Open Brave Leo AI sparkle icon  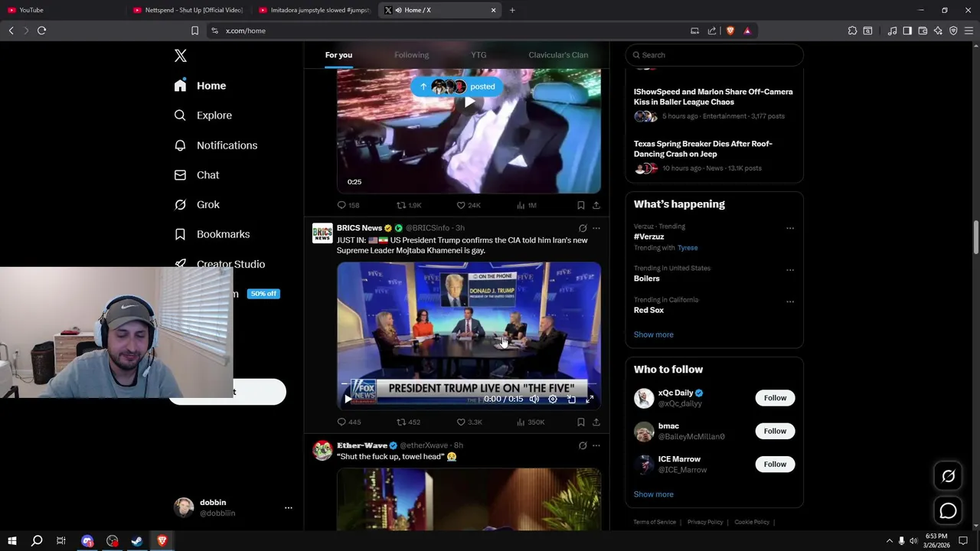pos(938,31)
